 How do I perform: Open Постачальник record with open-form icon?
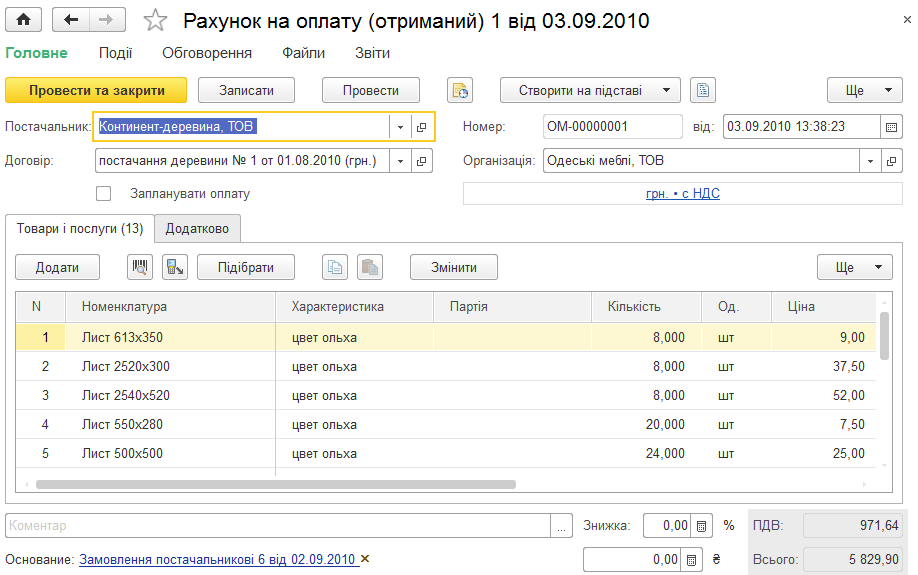[x=422, y=126]
